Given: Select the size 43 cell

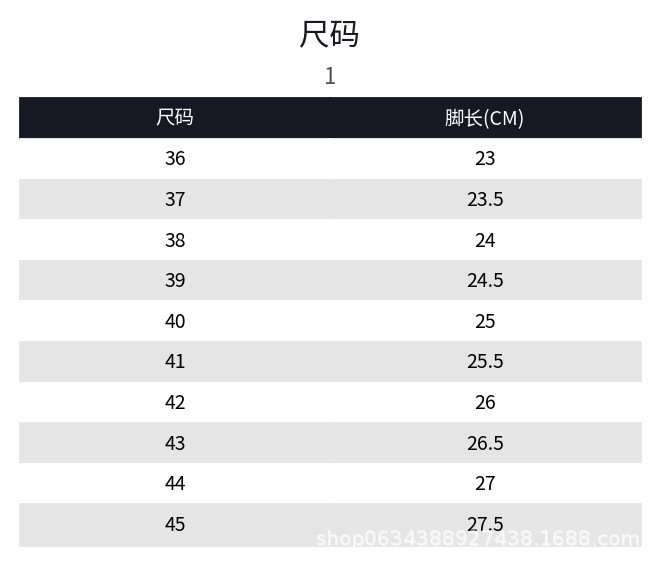Looking at the screenshot, I should coord(175,442).
